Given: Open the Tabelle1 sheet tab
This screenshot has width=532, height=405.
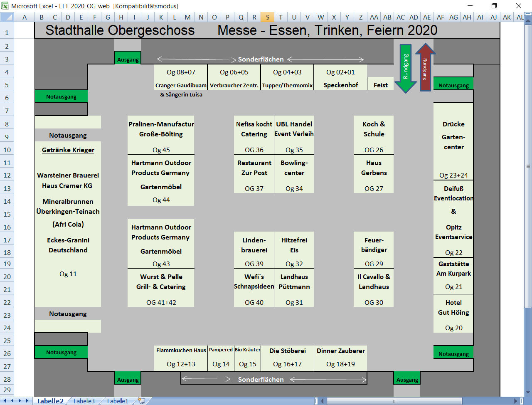Looking at the screenshot, I should (x=117, y=401).
